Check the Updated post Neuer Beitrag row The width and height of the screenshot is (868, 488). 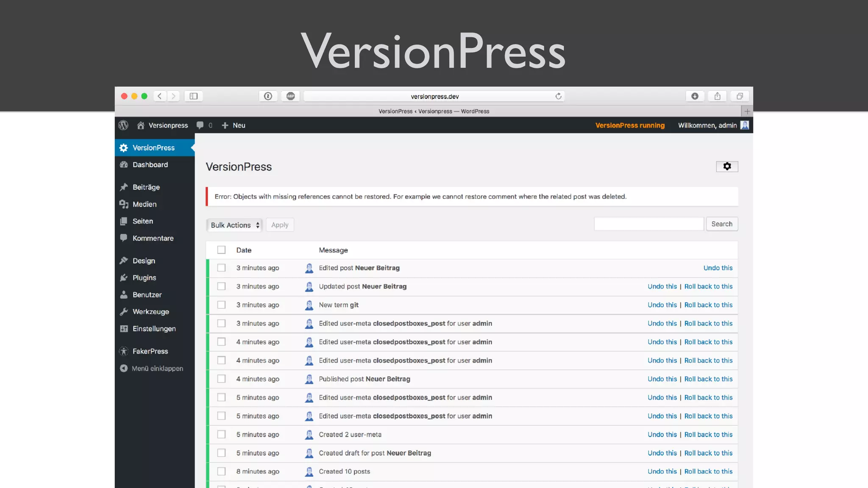click(x=221, y=286)
